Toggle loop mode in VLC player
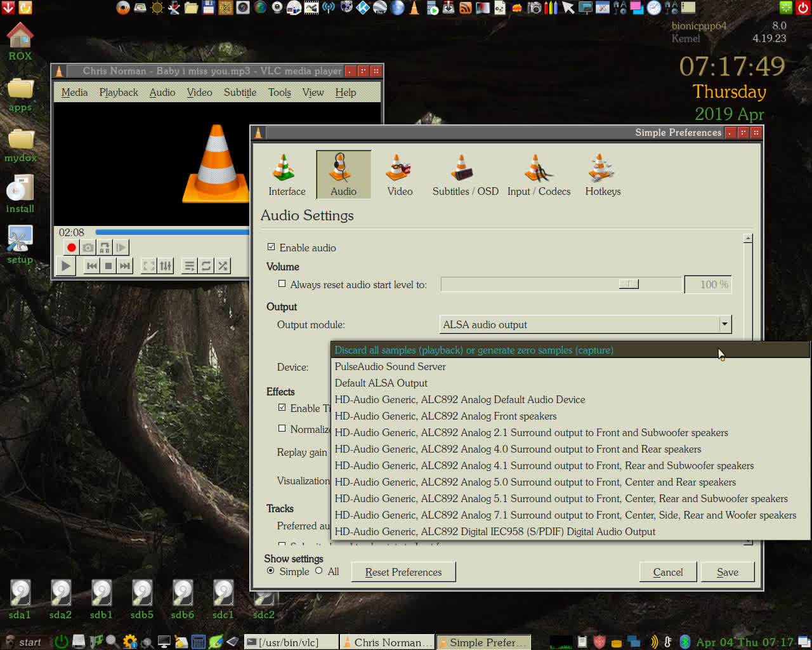This screenshot has width=812, height=650. click(206, 266)
